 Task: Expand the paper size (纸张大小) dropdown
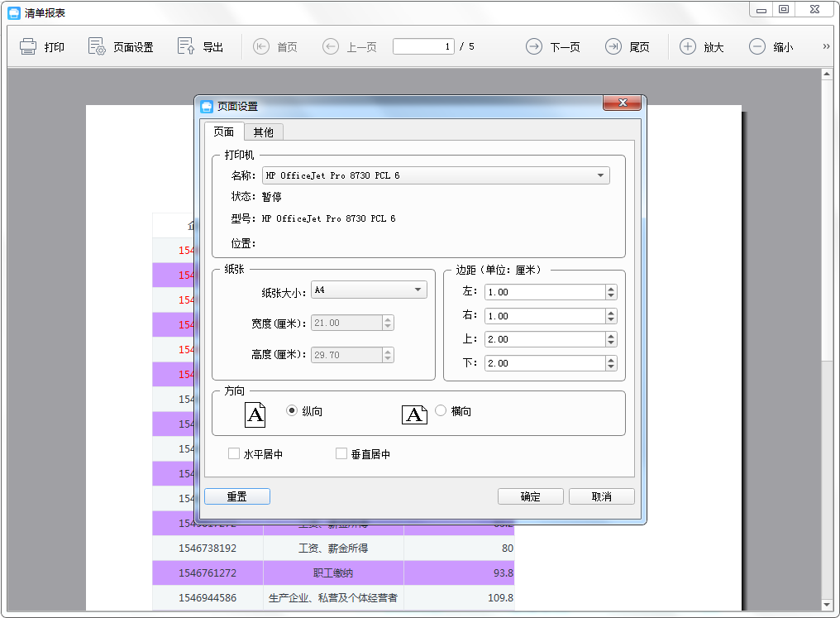point(418,290)
